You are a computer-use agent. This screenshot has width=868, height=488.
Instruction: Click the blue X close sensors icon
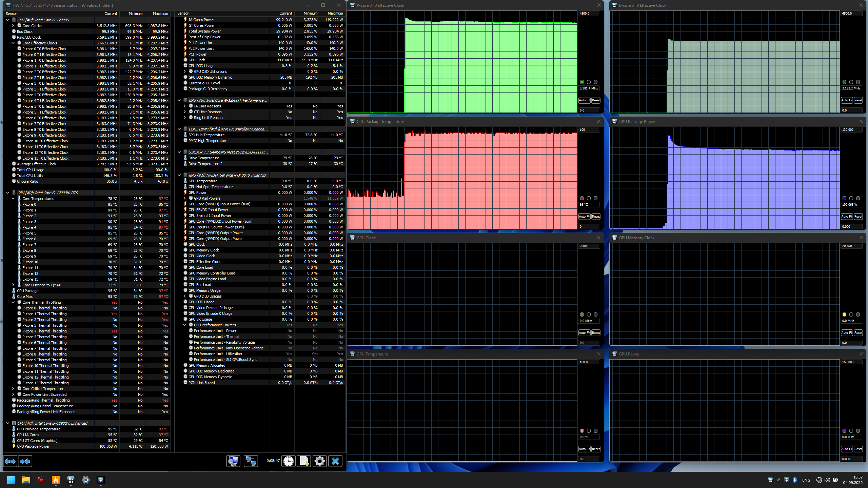tap(335, 461)
